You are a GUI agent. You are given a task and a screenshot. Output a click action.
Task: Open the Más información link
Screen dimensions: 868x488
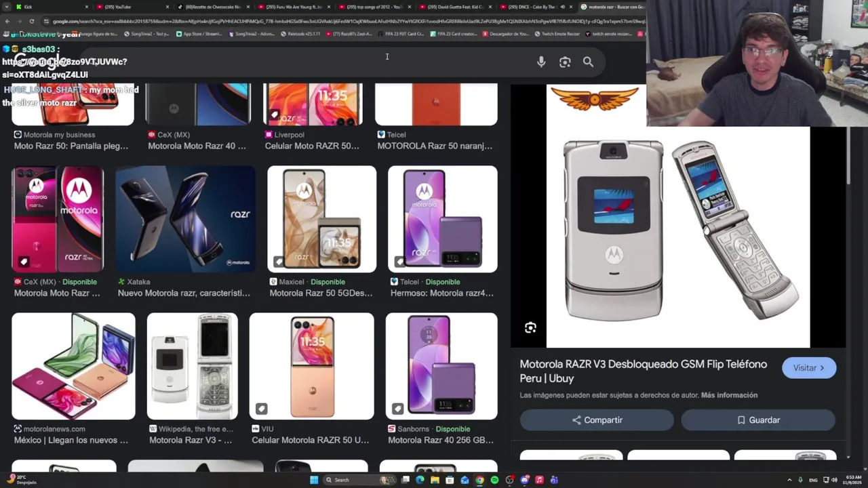tap(729, 395)
